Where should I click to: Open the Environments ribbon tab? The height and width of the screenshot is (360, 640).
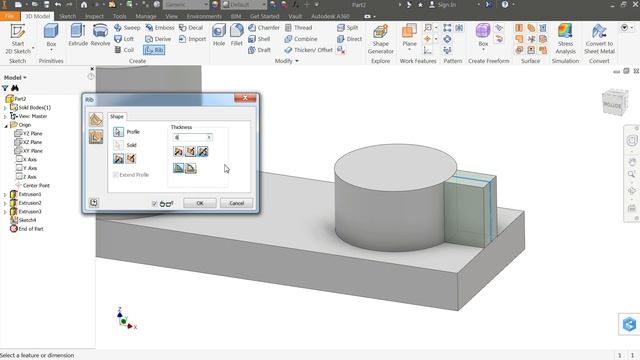pos(204,16)
